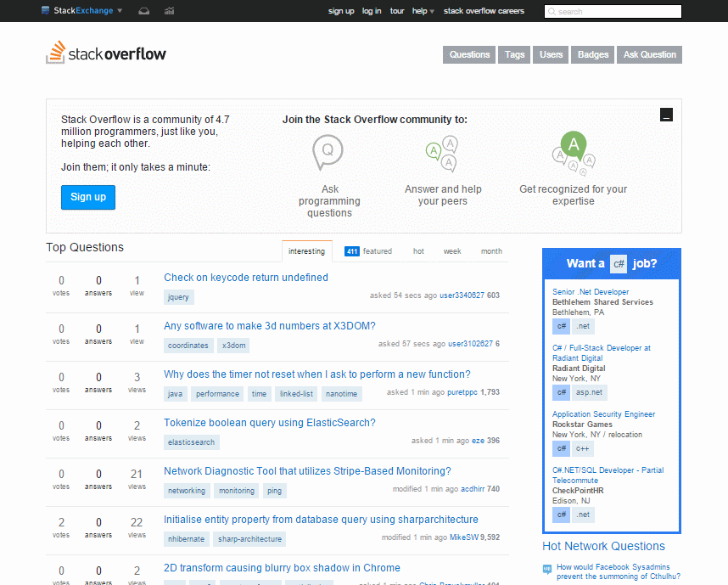Click the elasticsearch tag

(191, 442)
